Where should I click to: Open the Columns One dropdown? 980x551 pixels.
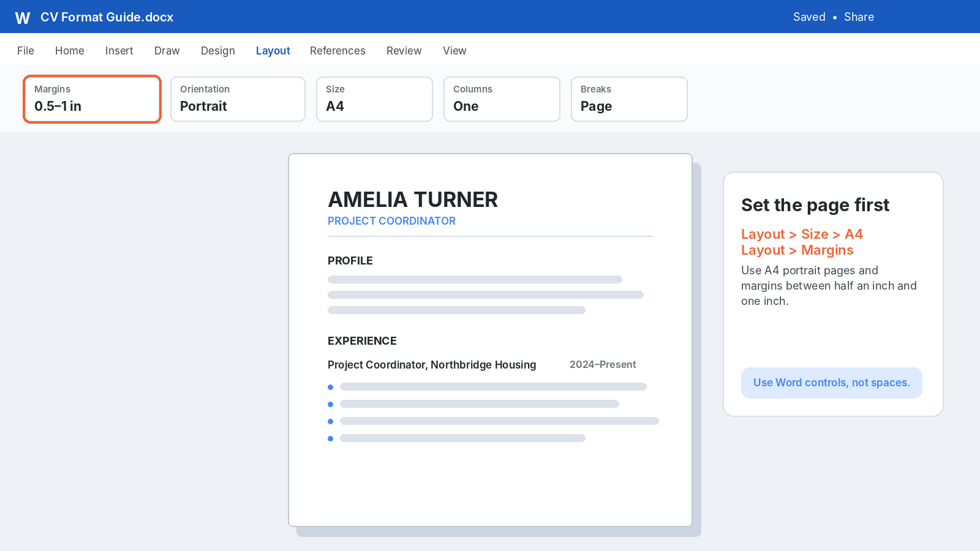click(x=502, y=99)
